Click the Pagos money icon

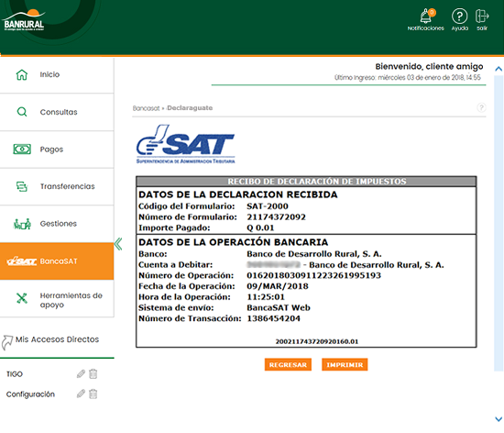point(22,149)
